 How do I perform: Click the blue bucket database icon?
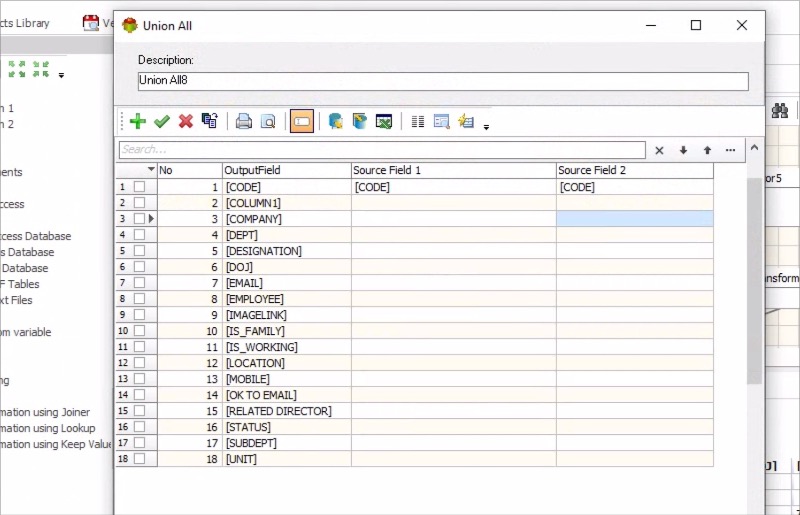click(x=360, y=121)
